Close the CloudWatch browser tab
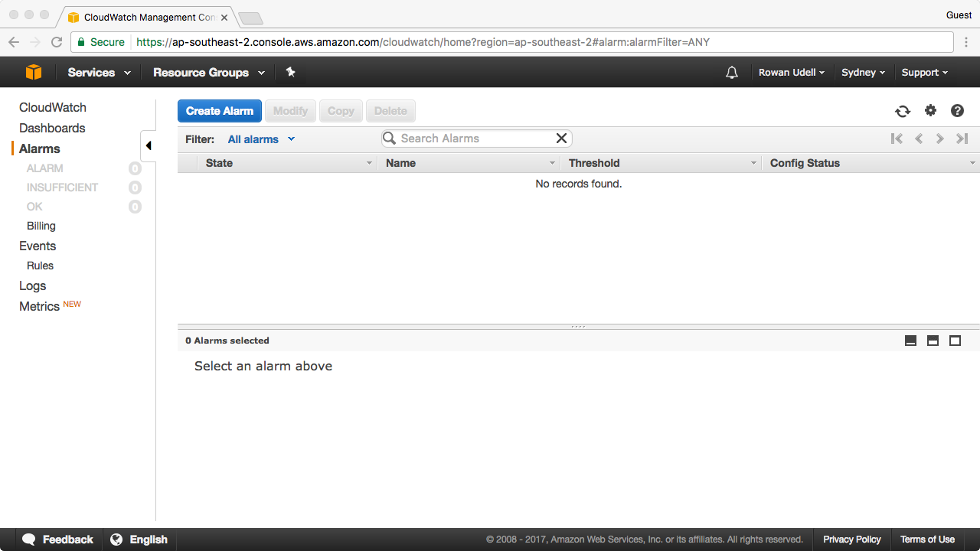 coord(224,17)
